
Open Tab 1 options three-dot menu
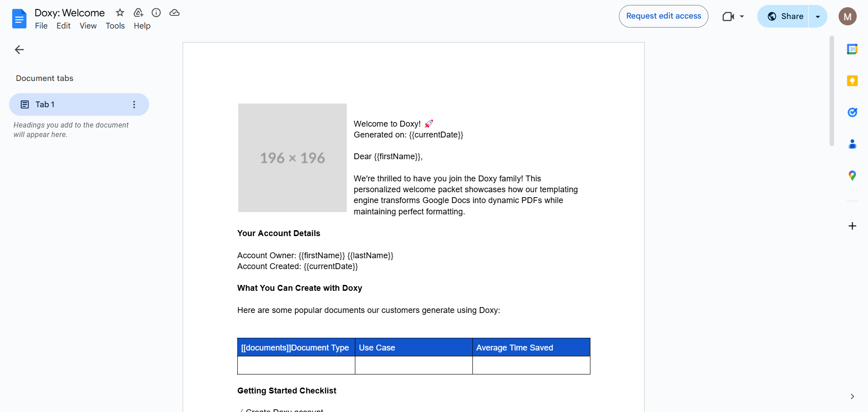[x=134, y=104]
